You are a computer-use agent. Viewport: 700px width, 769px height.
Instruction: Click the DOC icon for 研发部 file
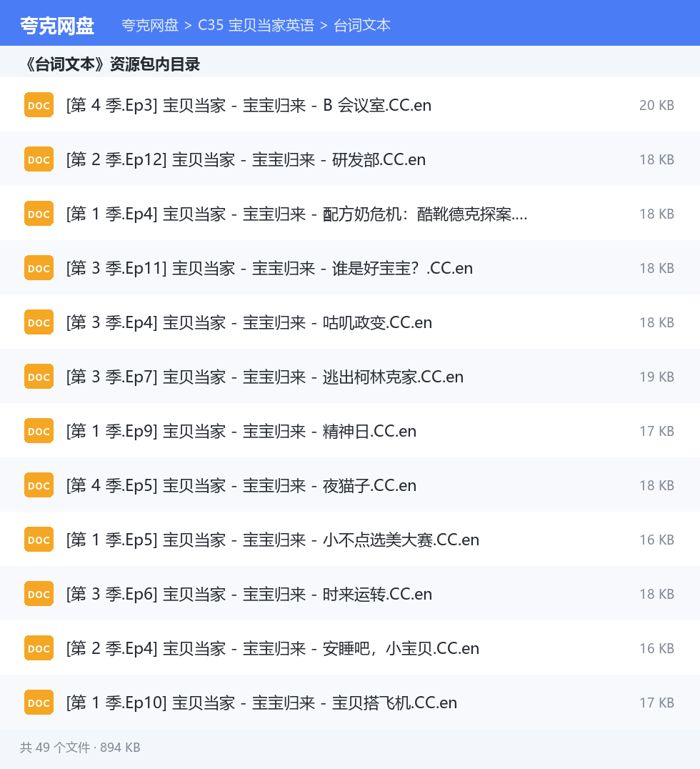[39, 159]
